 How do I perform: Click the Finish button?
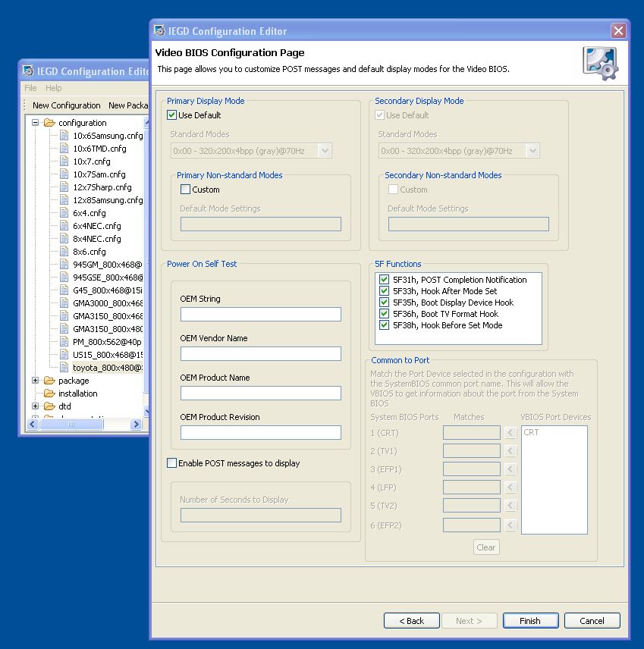tap(530, 621)
